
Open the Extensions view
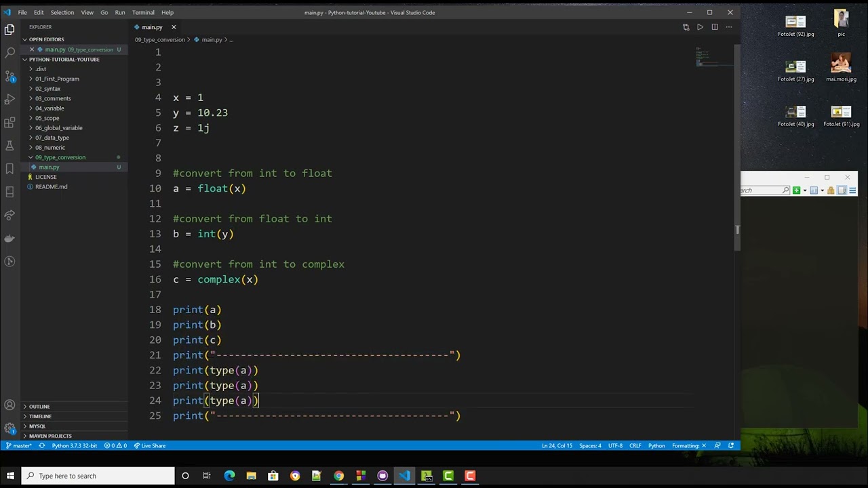click(9, 123)
